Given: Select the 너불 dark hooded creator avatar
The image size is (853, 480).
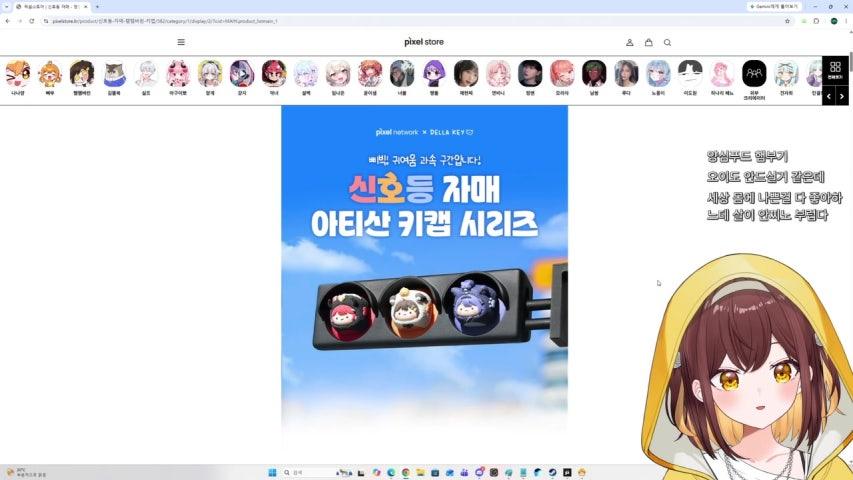Looking at the screenshot, I should point(402,73).
